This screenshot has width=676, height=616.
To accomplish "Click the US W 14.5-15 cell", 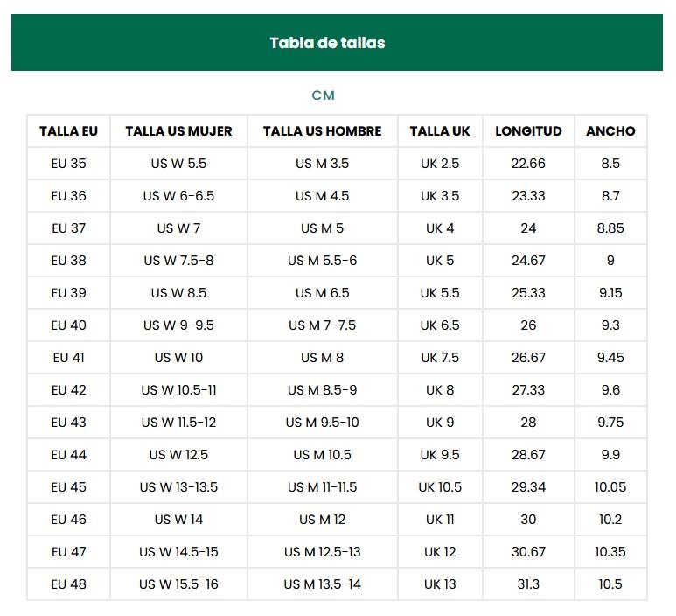I will click(x=178, y=552).
